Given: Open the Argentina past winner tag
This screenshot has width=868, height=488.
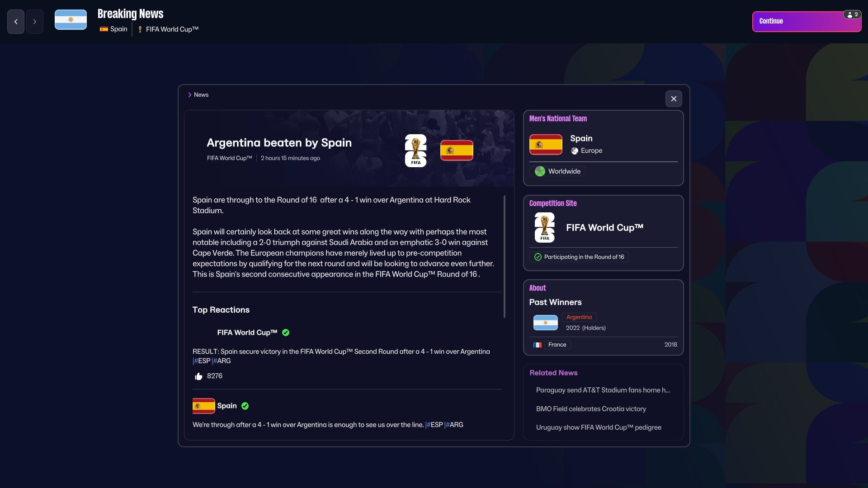Looking at the screenshot, I should pos(579,317).
